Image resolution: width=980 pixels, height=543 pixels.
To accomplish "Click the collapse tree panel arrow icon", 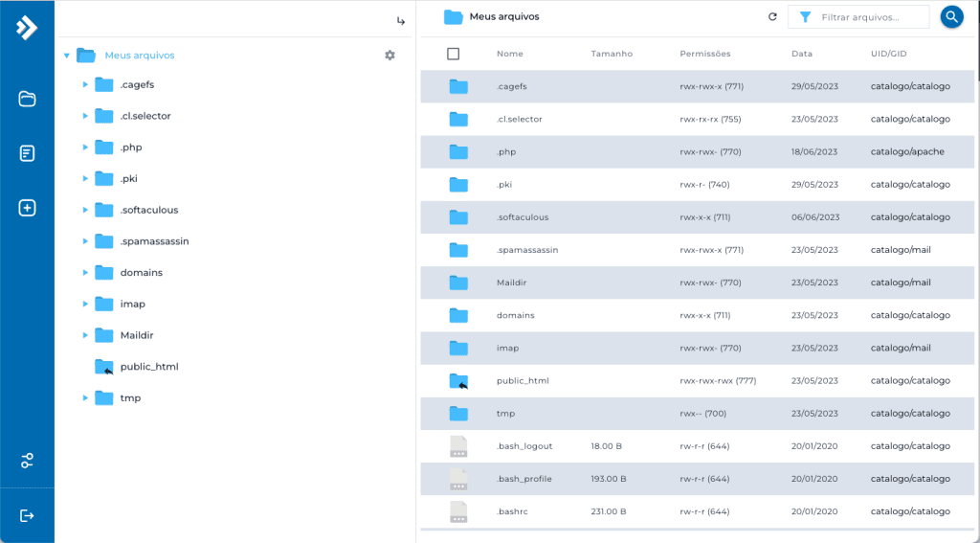I will click(x=401, y=21).
